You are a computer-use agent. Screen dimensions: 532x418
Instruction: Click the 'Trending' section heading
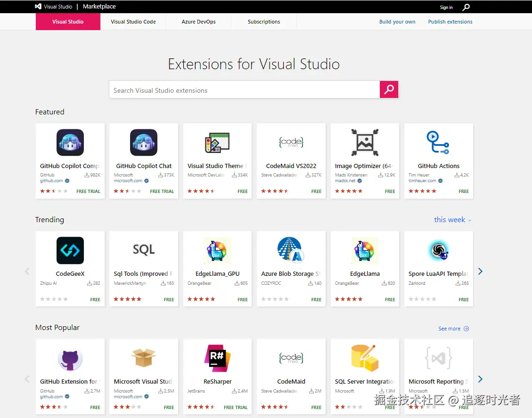click(49, 220)
